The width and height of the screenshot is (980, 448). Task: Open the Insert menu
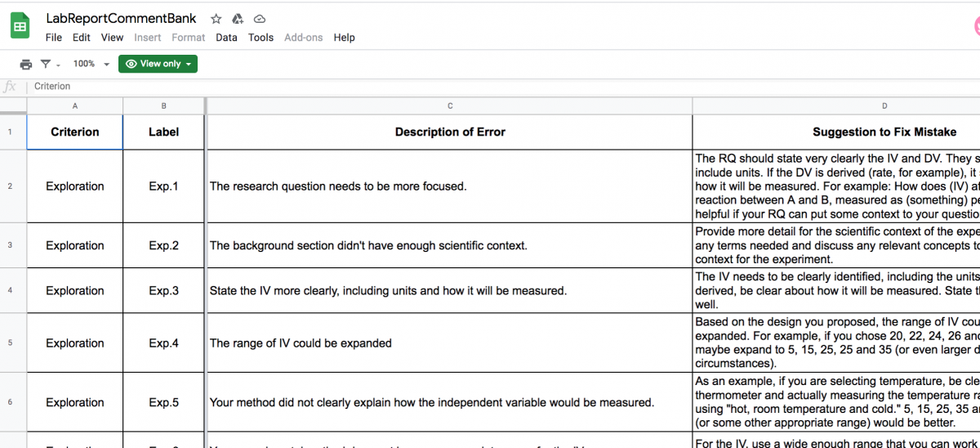pos(148,38)
